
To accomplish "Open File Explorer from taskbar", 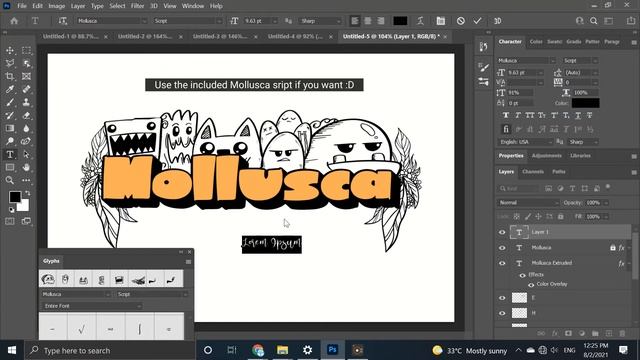I will 282,350.
